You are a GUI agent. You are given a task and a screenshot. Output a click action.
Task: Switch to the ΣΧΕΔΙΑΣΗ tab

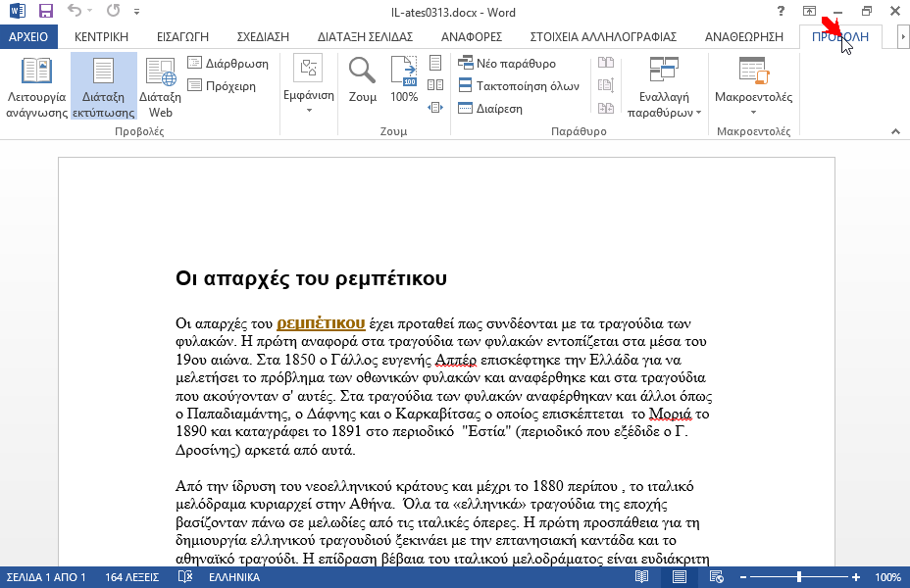(263, 36)
